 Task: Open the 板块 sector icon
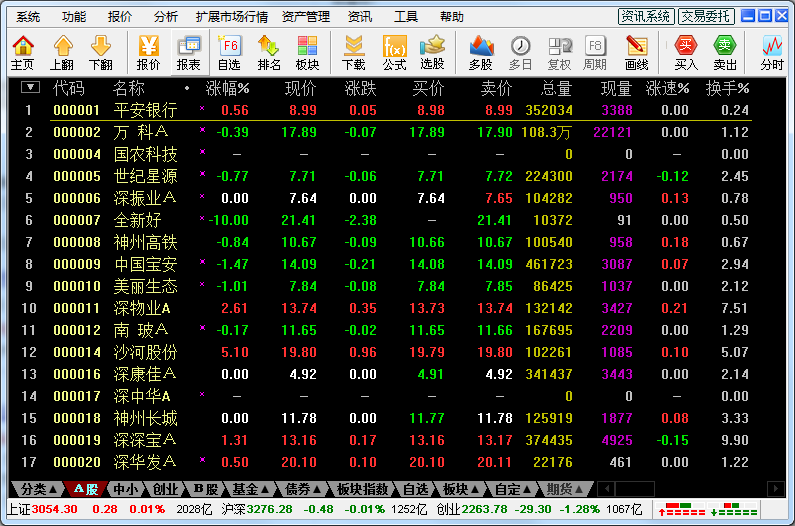pos(307,52)
